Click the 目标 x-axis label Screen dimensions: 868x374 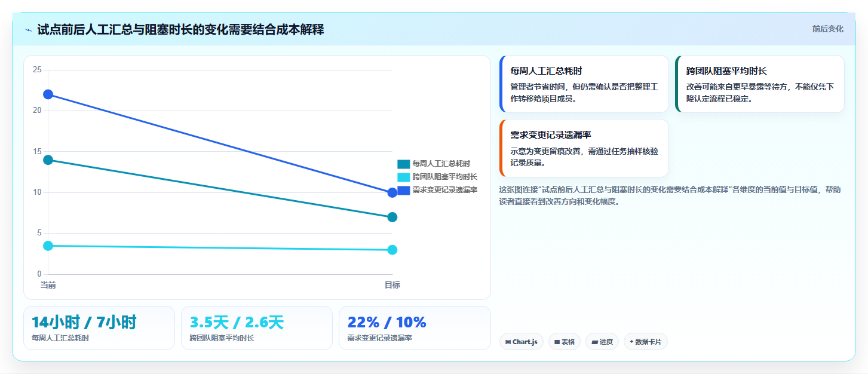pos(392,285)
